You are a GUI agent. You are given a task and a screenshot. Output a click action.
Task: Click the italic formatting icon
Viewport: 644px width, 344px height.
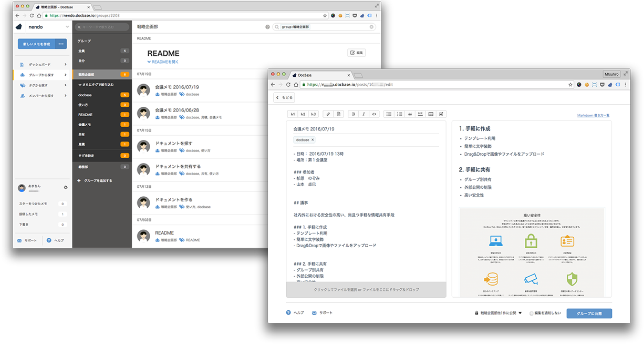click(363, 114)
